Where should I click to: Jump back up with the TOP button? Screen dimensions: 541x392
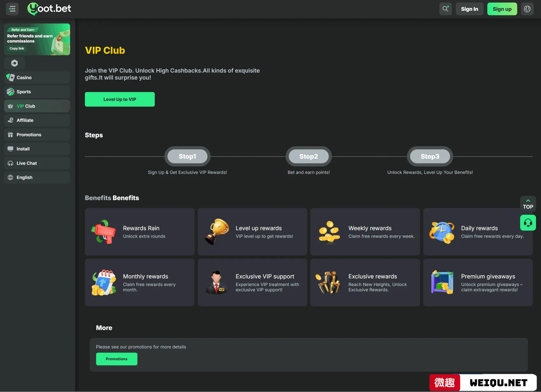[x=528, y=204]
